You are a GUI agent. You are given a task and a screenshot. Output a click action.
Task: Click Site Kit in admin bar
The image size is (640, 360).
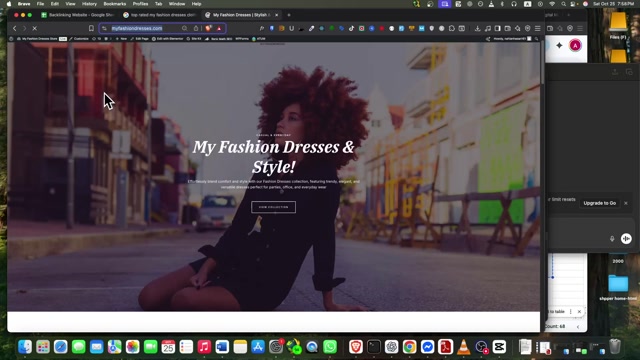[x=194, y=39]
